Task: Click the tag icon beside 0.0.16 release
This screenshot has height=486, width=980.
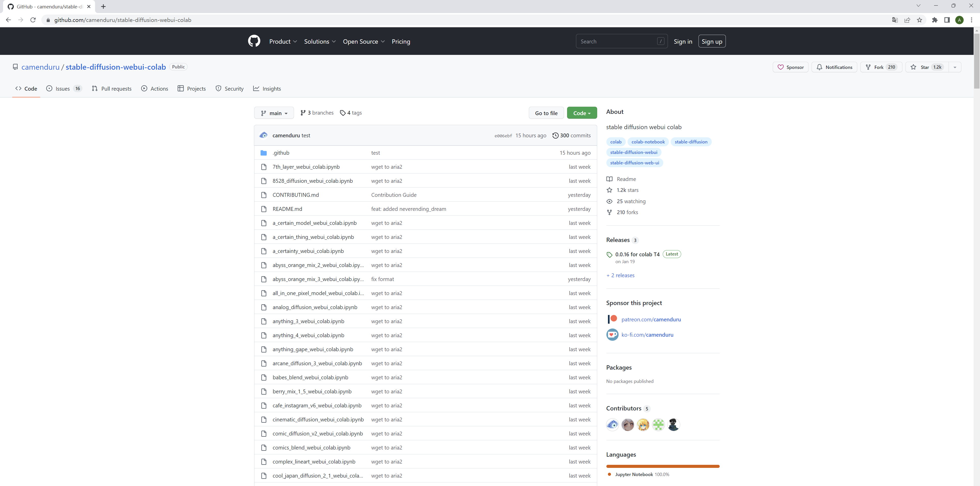Action: pos(609,254)
